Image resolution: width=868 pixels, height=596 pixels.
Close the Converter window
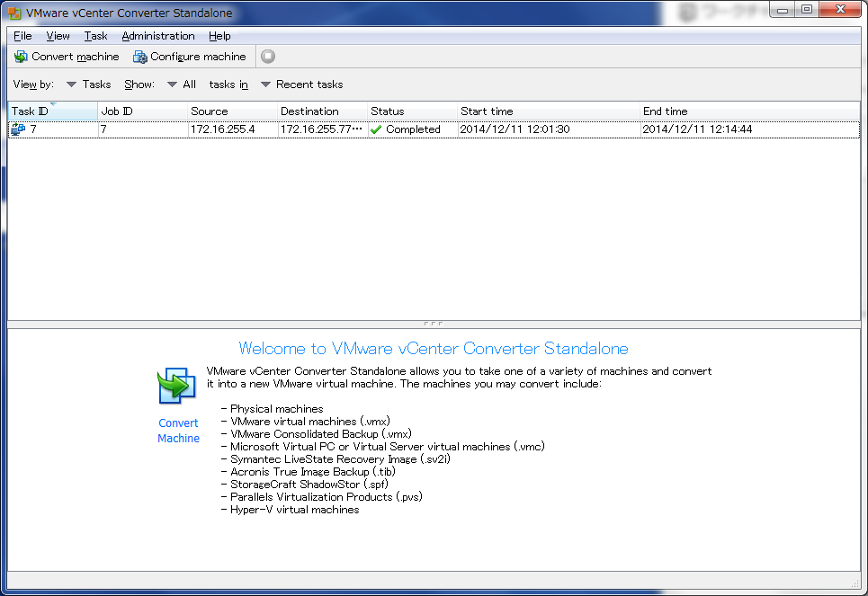(x=840, y=9)
